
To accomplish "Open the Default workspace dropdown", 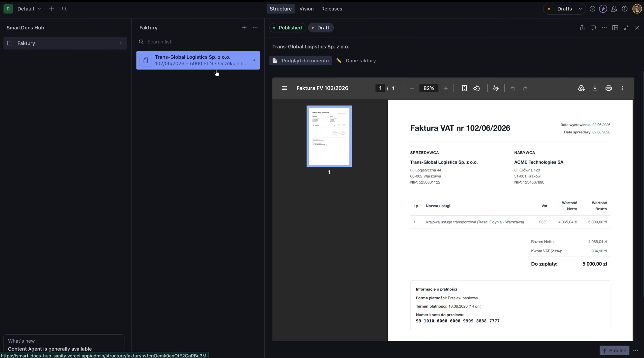I will pos(29,9).
